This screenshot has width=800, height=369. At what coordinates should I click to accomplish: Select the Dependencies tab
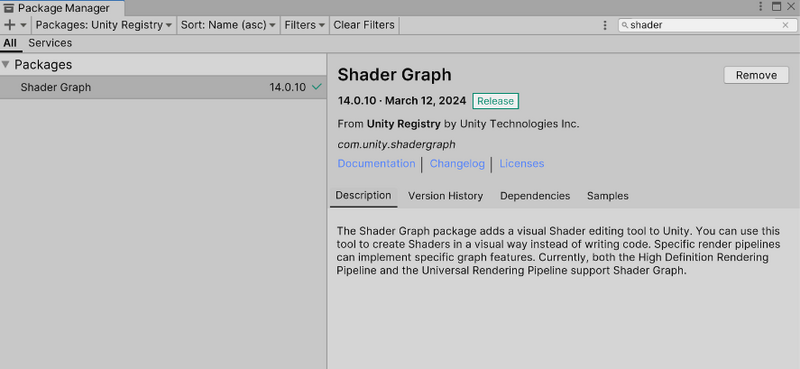click(535, 196)
